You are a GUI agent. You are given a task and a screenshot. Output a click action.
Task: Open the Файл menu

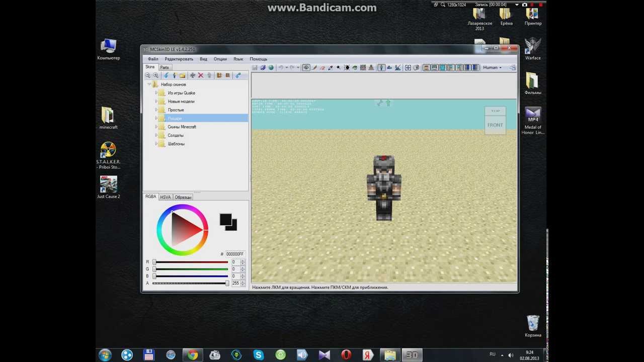pos(153,59)
